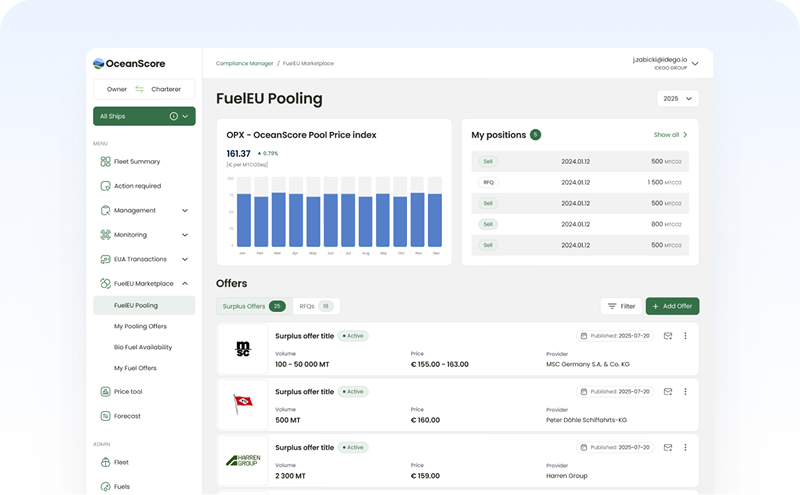Select the Charterer view option
800x495 pixels.
[166, 90]
